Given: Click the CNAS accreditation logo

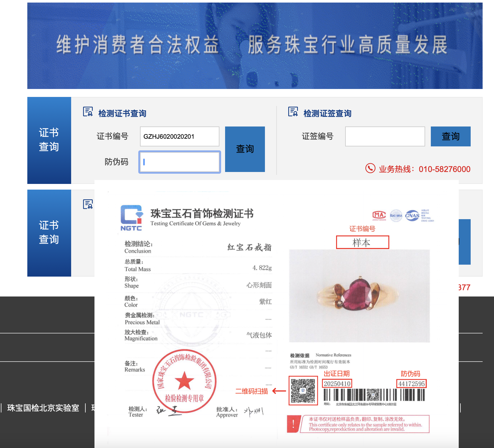Looking at the screenshot, I should [412, 216].
